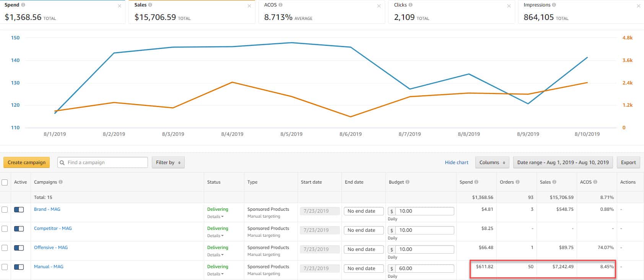Image resolution: width=644 pixels, height=280 pixels.
Task: Open info icon beside Budget column header
Action: coord(407,182)
